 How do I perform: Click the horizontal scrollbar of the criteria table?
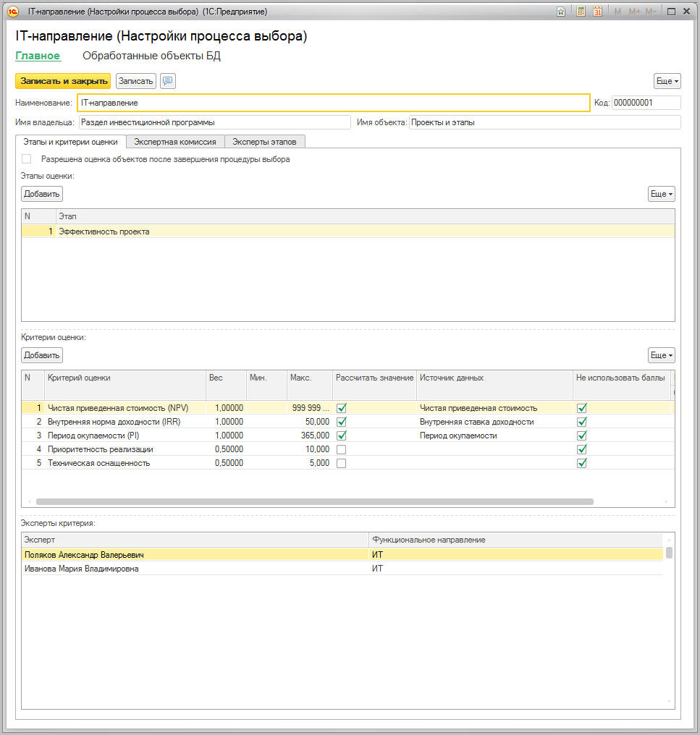pyautogui.click(x=314, y=501)
